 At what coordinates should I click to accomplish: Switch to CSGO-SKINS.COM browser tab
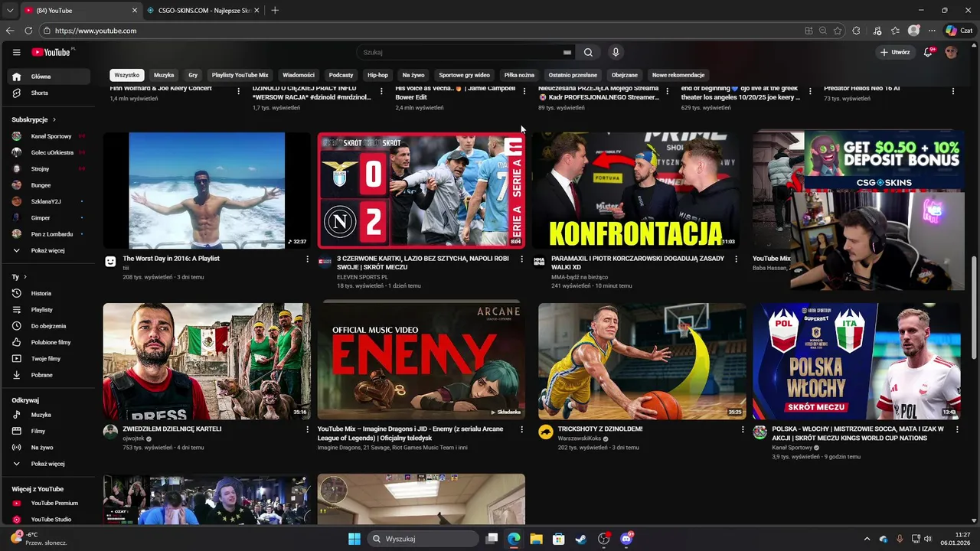pyautogui.click(x=204, y=10)
